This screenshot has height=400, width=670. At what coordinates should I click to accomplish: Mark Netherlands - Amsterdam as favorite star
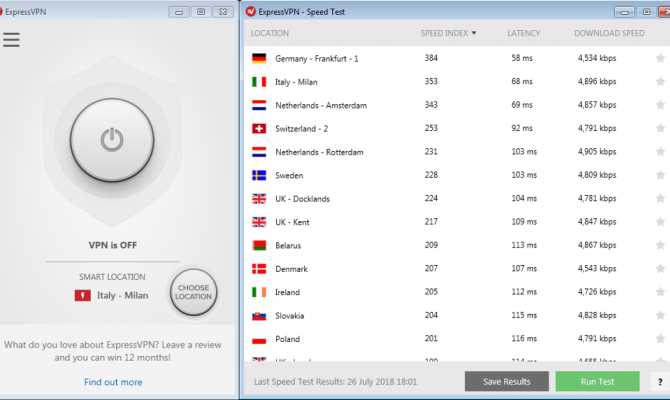(x=660, y=105)
